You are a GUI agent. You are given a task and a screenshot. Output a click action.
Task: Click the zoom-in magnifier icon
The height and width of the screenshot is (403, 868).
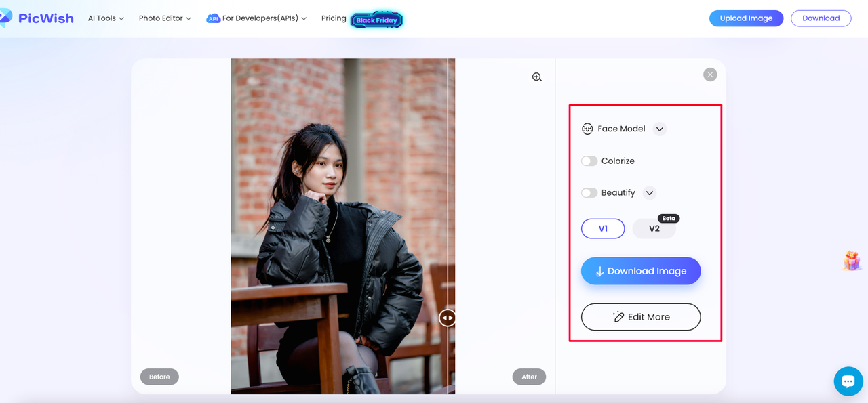click(x=537, y=77)
